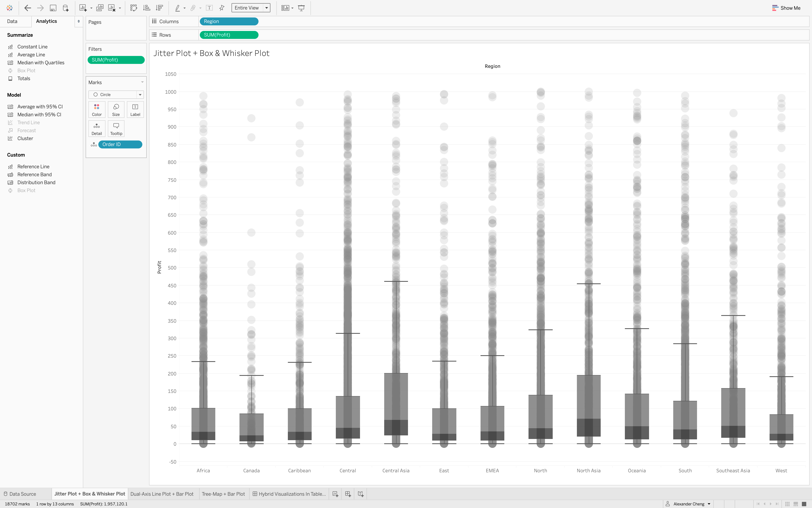Activate the highlight pen tool

tap(177, 8)
